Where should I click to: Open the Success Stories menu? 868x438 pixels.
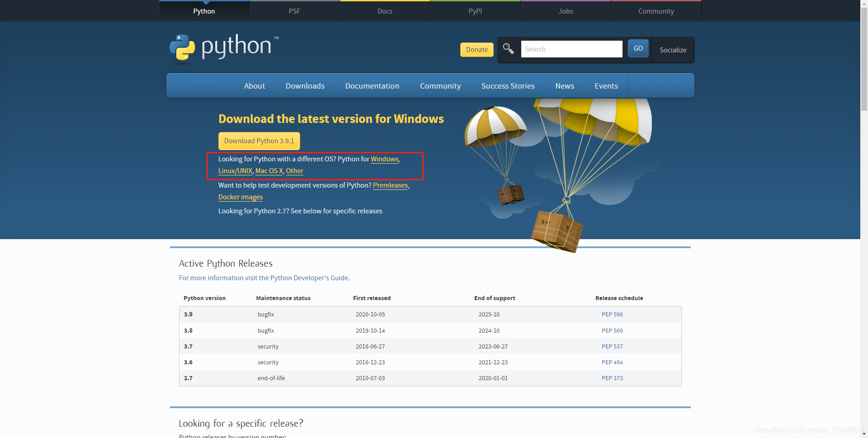(x=508, y=85)
